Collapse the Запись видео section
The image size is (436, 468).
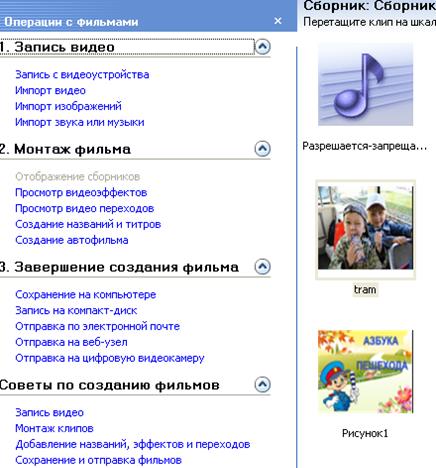point(263,47)
